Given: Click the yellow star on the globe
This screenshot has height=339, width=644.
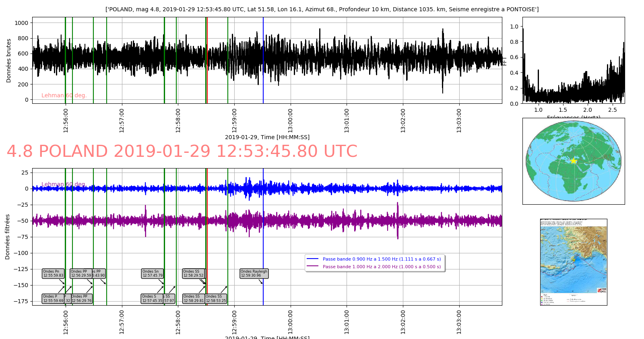Looking at the screenshot, I should tap(574, 161).
